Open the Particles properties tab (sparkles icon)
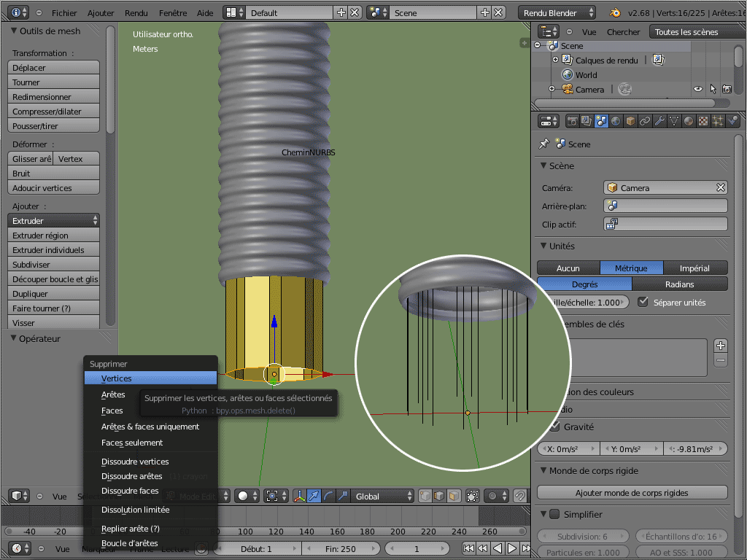This screenshot has width=747, height=560. click(x=718, y=122)
